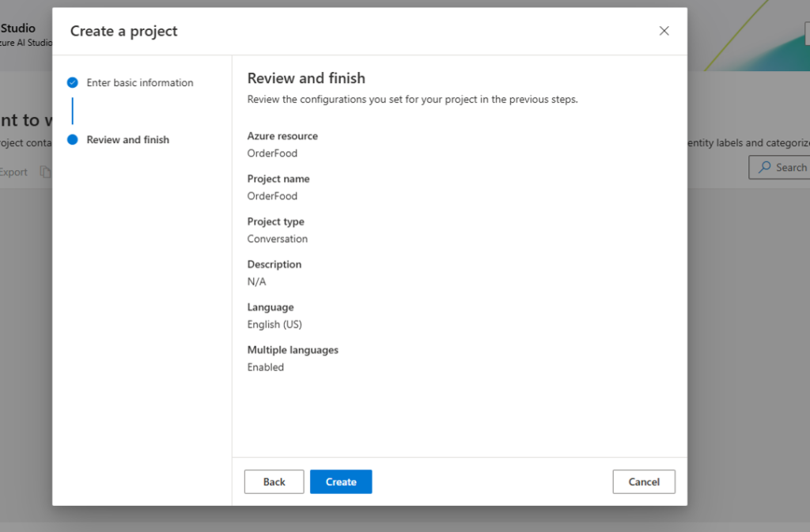Screen dimensions: 810x532
Task: Click the X to close the Create a project dialog
Action: click(664, 31)
